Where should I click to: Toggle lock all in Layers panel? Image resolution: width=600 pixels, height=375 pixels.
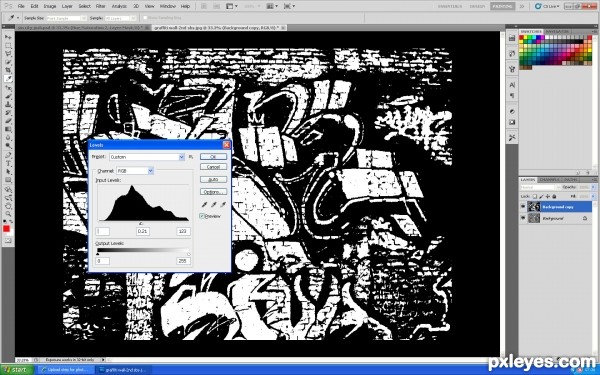554,196
